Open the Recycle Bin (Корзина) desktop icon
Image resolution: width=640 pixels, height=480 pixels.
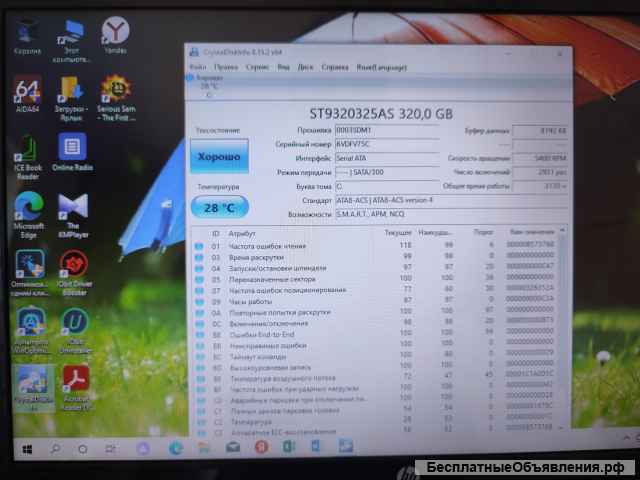[x=27, y=38]
